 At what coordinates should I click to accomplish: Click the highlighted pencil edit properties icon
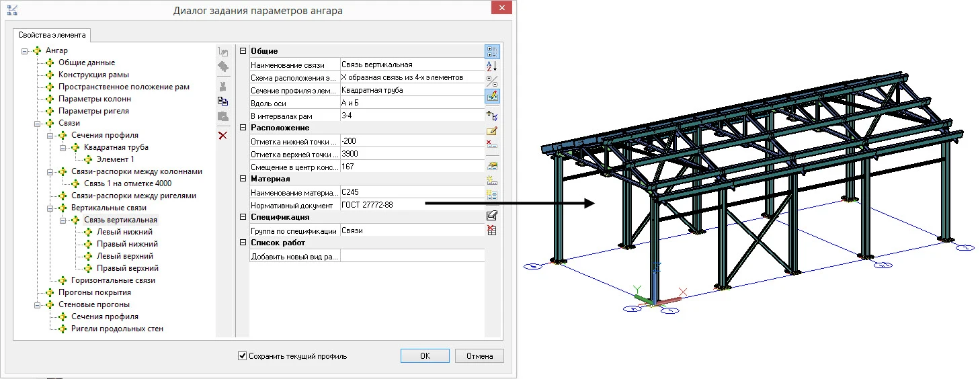click(492, 96)
